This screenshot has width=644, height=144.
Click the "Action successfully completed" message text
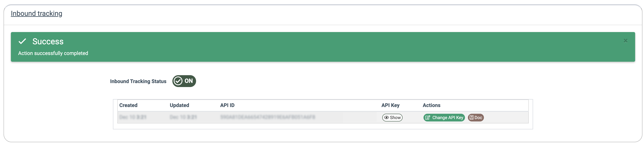(x=53, y=53)
